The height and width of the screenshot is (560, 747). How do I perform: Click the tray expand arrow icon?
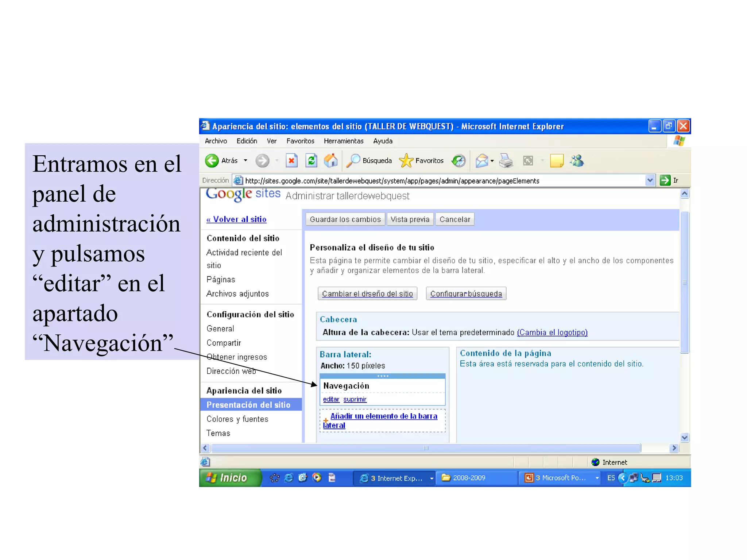[x=623, y=478]
